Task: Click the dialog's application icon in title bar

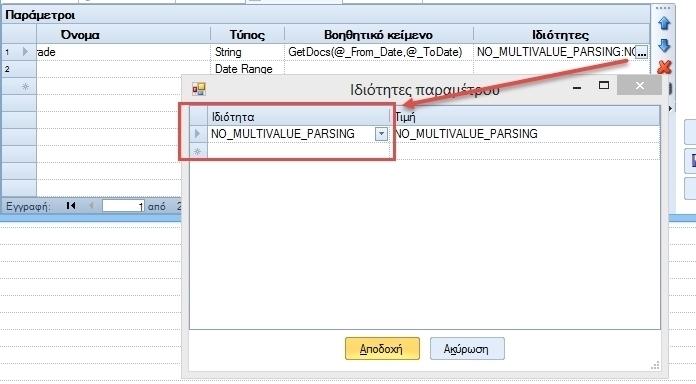Action: pyautogui.click(x=199, y=89)
